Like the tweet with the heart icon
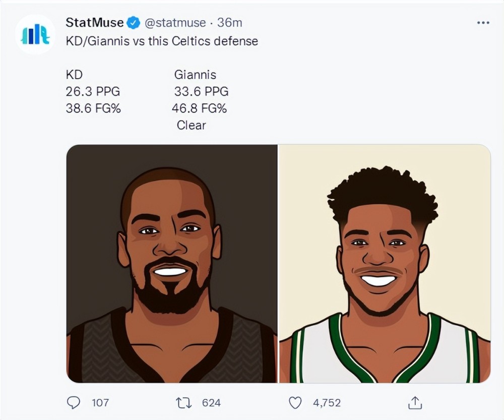Viewport: 504px width, 420px height. [295, 402]
